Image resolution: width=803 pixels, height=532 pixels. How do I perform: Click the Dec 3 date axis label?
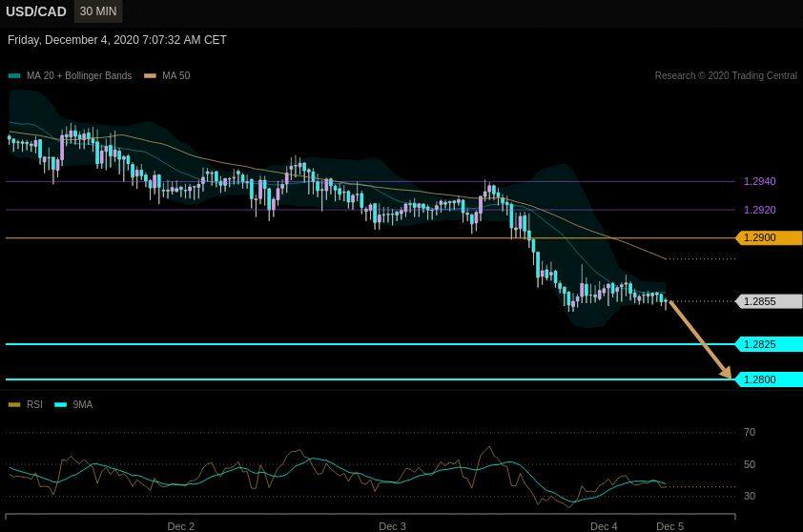(392, 526)
